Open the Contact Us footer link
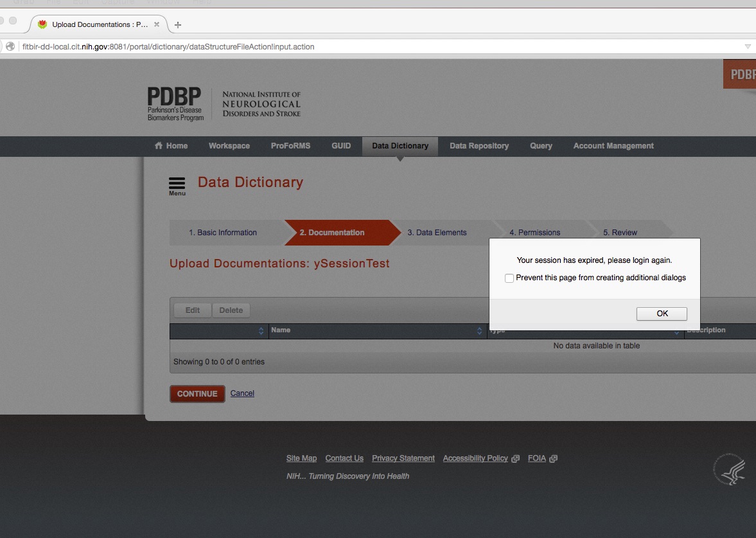Screen dimensions: 756x538 [x=344, y=458]
